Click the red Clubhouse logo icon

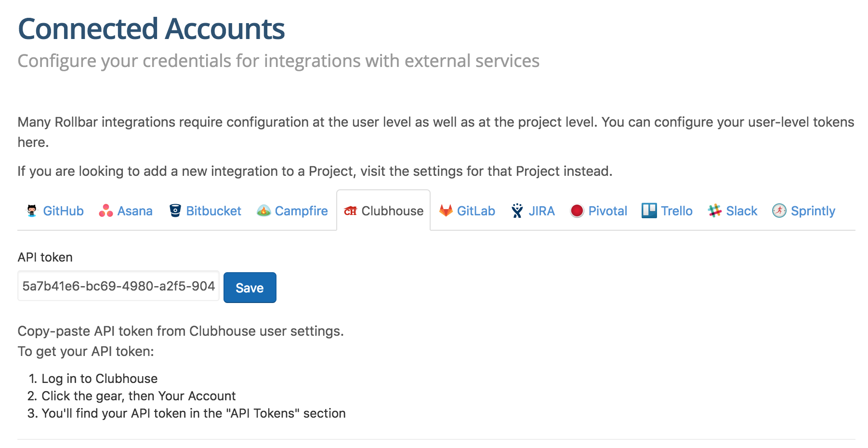350,211
